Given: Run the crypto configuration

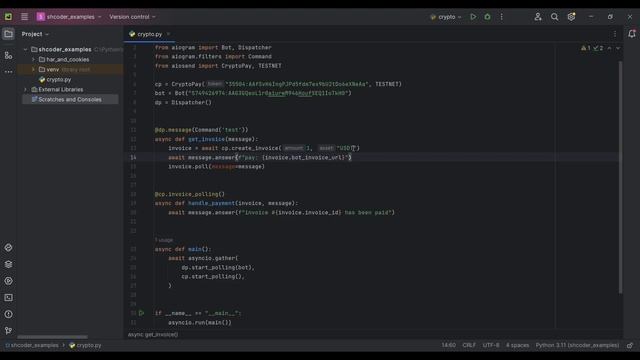Looking at the screenshot, I should (473, 17).
